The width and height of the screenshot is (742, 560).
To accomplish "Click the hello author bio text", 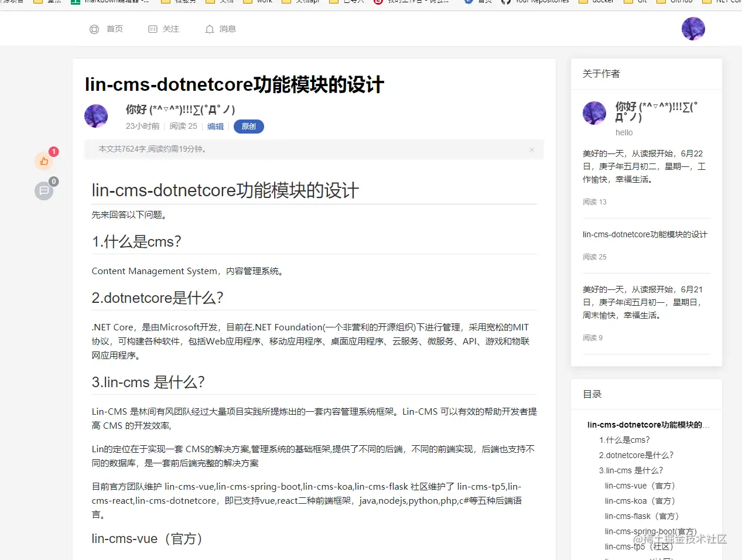I will pos(624,133).
